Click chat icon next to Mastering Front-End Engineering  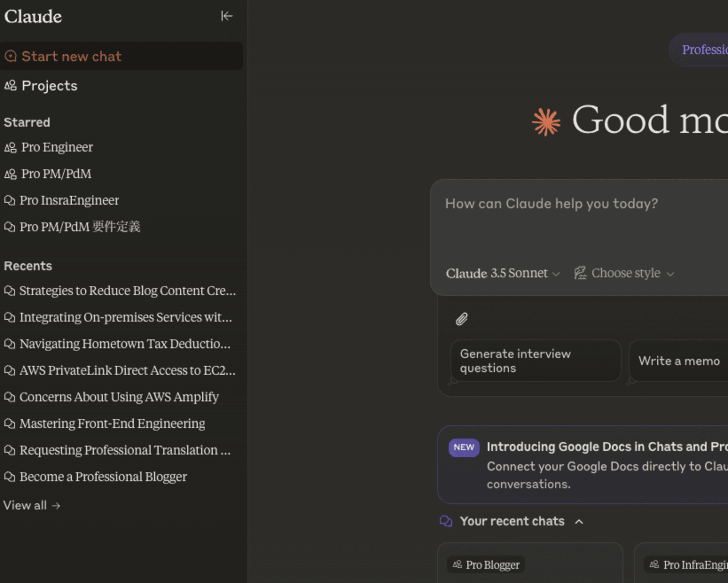pos(10,424)
